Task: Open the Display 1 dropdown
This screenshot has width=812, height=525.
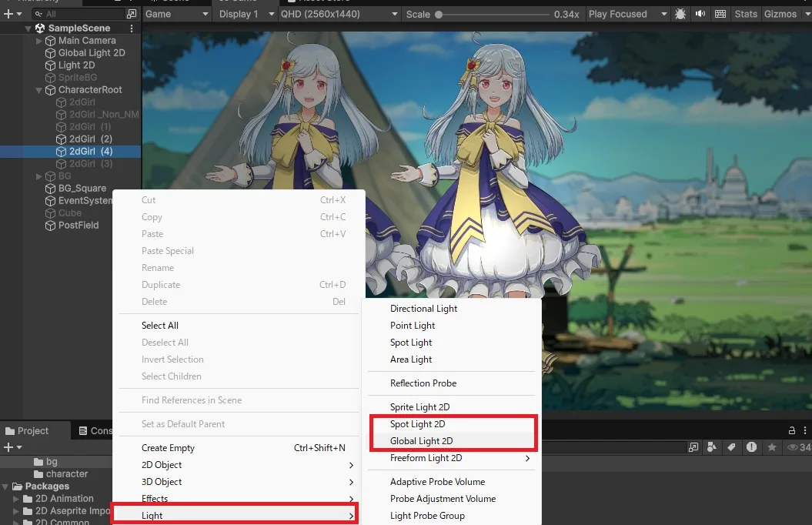Action: coord(246,14)
